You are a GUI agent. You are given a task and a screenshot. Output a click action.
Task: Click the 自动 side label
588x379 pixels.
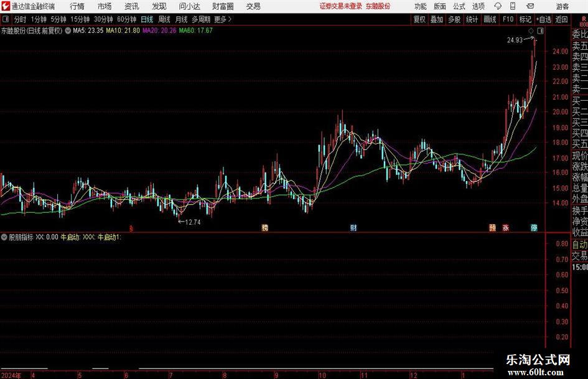[x=580, y=245]
